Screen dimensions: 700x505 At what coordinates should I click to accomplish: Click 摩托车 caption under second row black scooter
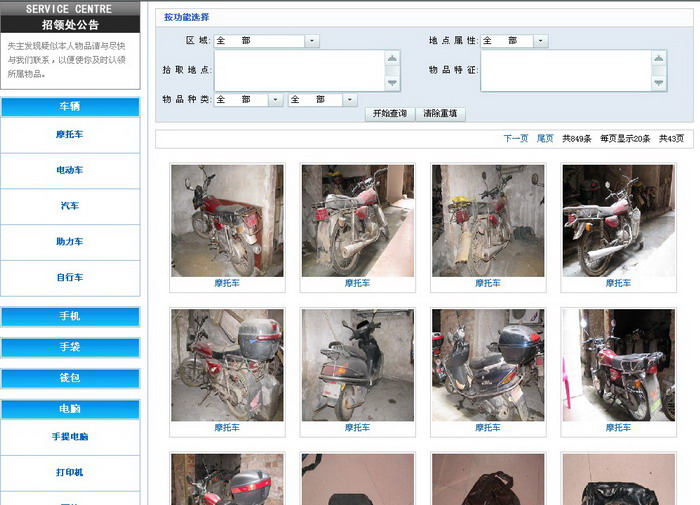click(x=358, y=428)
